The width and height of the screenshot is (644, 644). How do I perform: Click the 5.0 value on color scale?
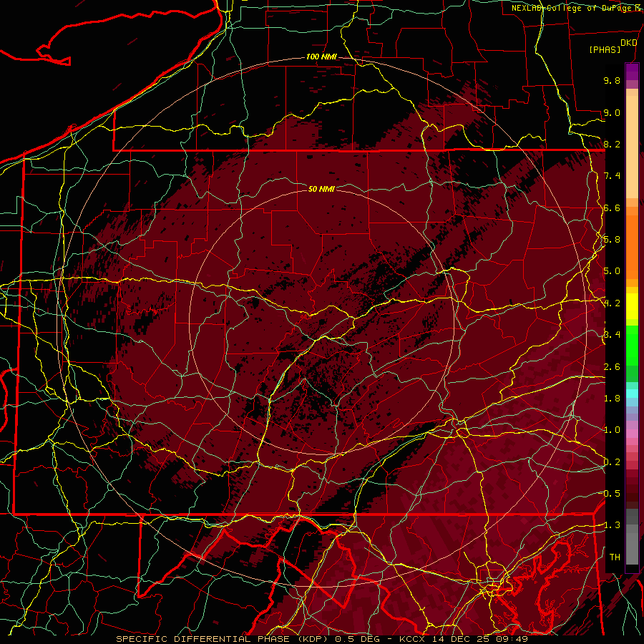point(612,271)
